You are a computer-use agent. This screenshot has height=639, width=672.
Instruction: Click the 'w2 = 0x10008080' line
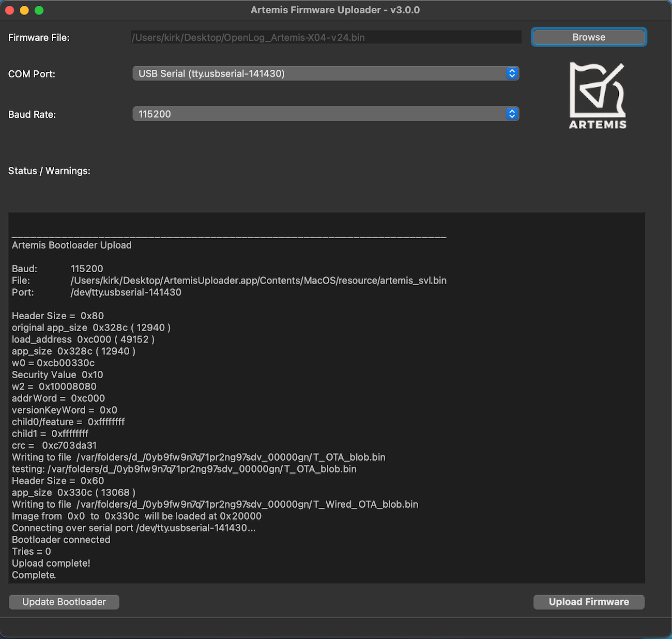pos(54,386)
